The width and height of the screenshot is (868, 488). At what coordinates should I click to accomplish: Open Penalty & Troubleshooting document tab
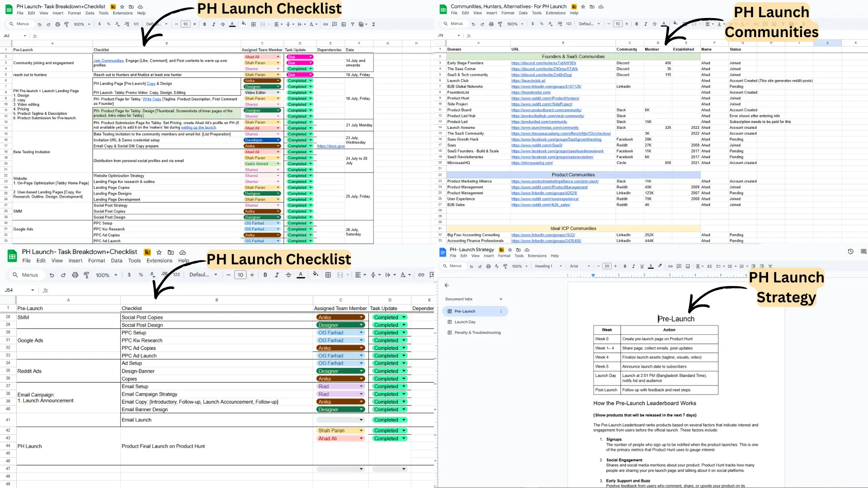(x=477, y=333)
